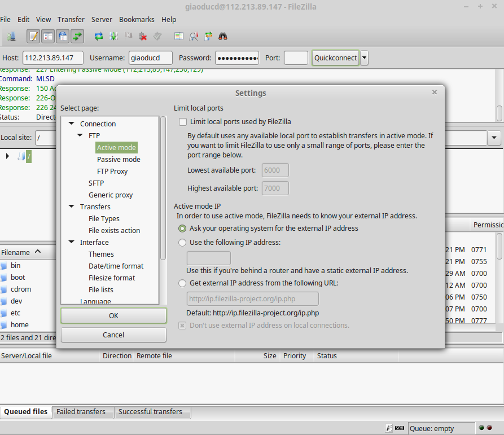
Task: Open the Edit menu
Action: tap(24, 20)
